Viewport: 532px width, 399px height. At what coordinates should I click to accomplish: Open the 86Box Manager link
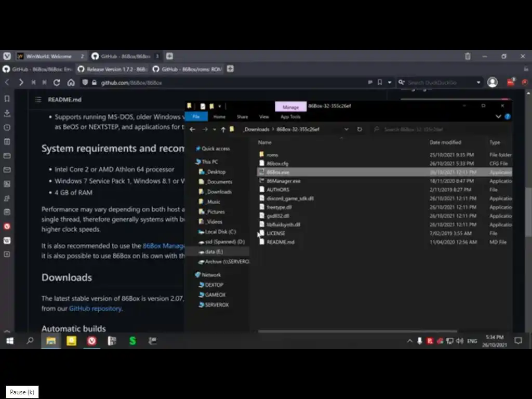pyautogui.click(x=164, y=246)
